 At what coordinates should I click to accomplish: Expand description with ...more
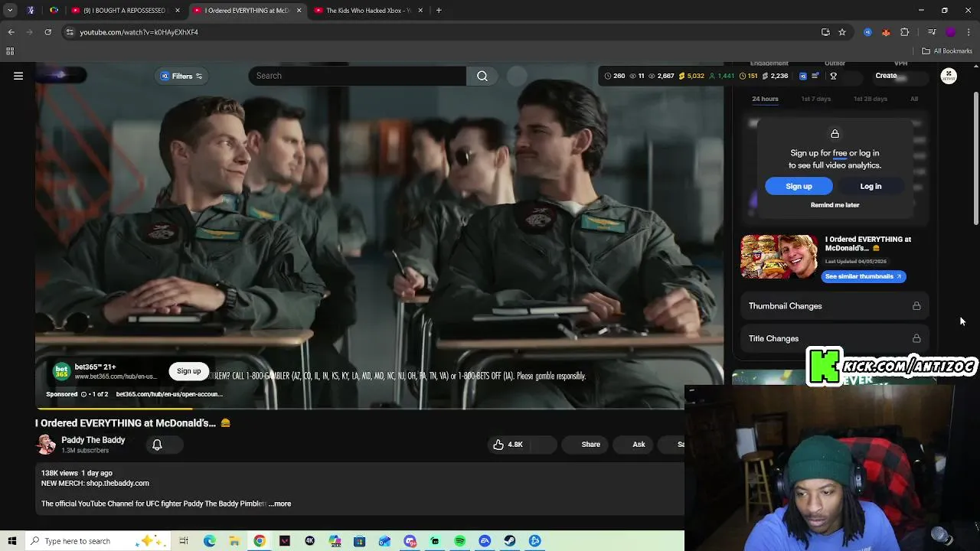280,504
